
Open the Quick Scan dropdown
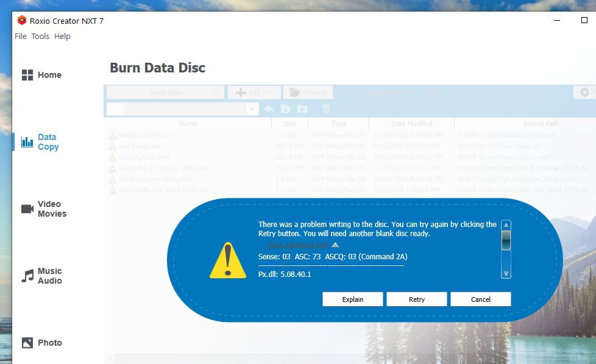165,93
